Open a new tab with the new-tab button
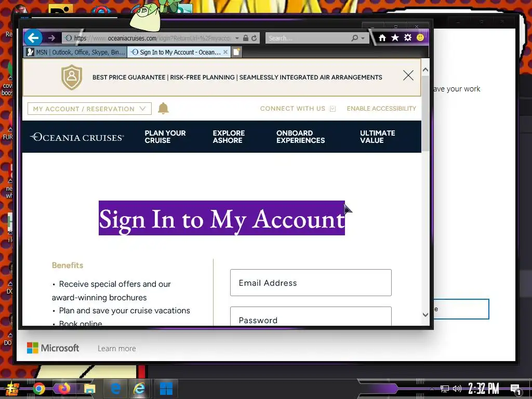The height and width of the screenshot is (399, 532). [236, 52]
